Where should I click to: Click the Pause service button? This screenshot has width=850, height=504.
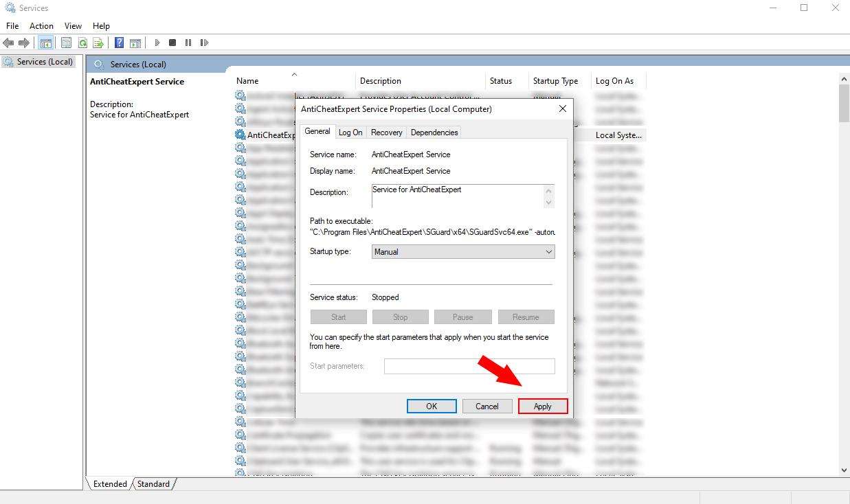click(x=463, y=317)
